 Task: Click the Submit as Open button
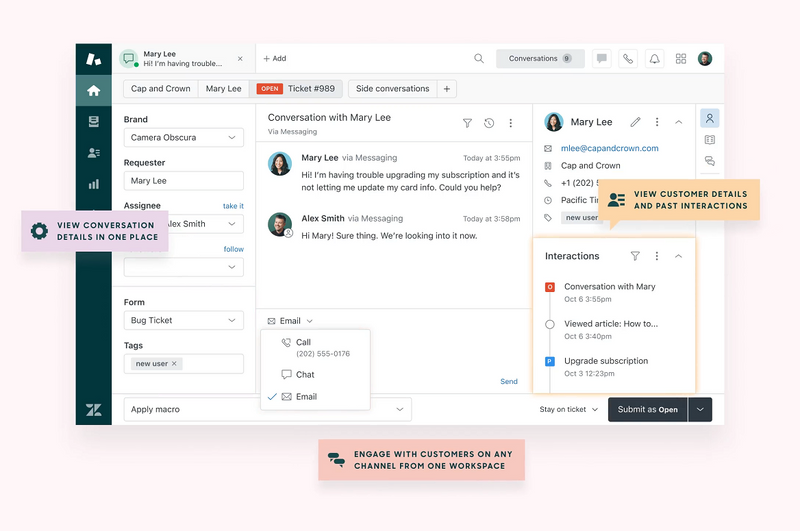click(x=648, y=410)
